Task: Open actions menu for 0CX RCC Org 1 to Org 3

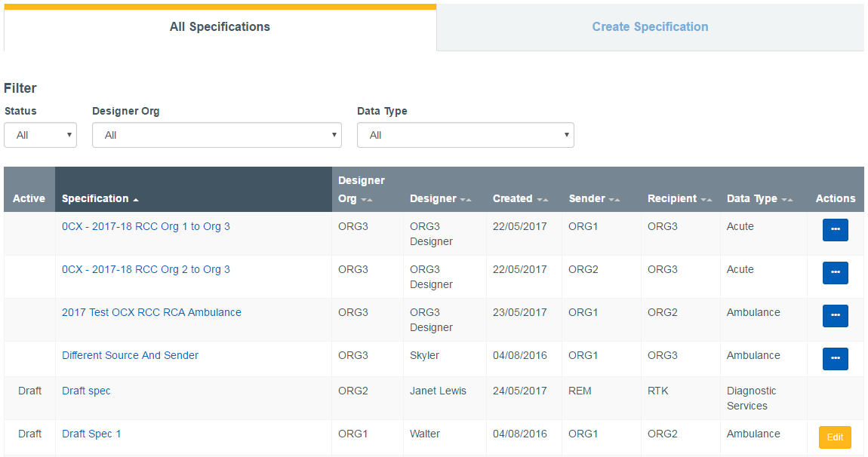Action: click(x=835, y=229)
